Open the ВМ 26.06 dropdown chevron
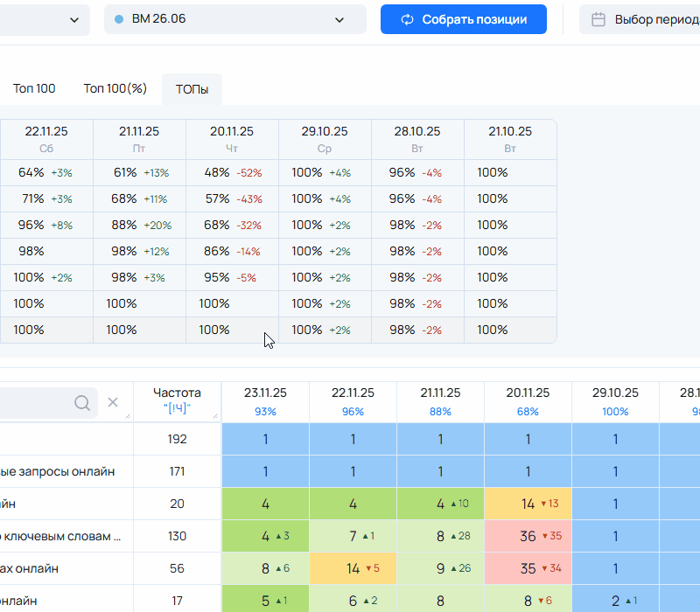Image resolution: width=700 pixels, height=612 pixels. [x=339, y=19]
